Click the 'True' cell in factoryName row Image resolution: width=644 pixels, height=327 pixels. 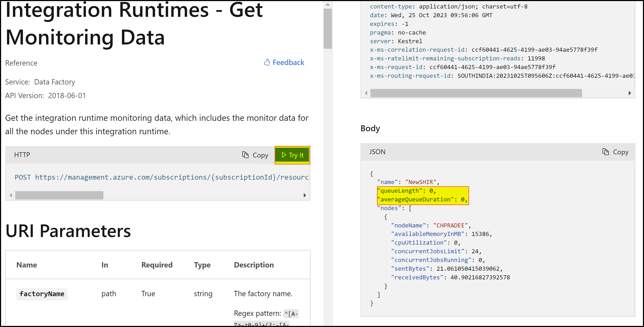148,294
